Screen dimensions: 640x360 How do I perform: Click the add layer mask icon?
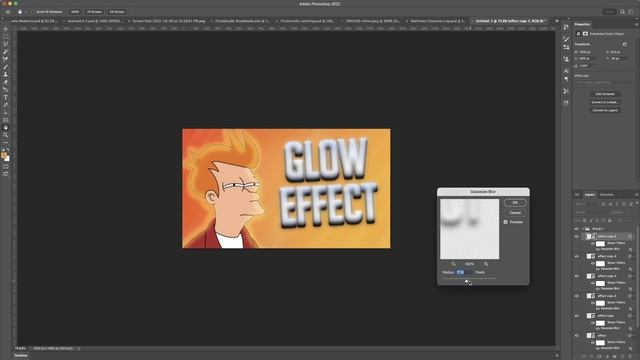coord(599,356)
